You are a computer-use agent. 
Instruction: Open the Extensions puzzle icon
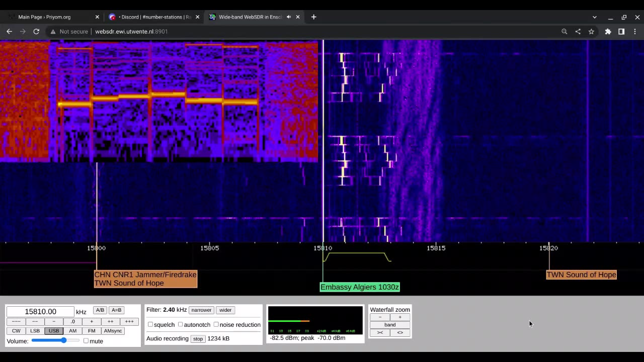608,31
